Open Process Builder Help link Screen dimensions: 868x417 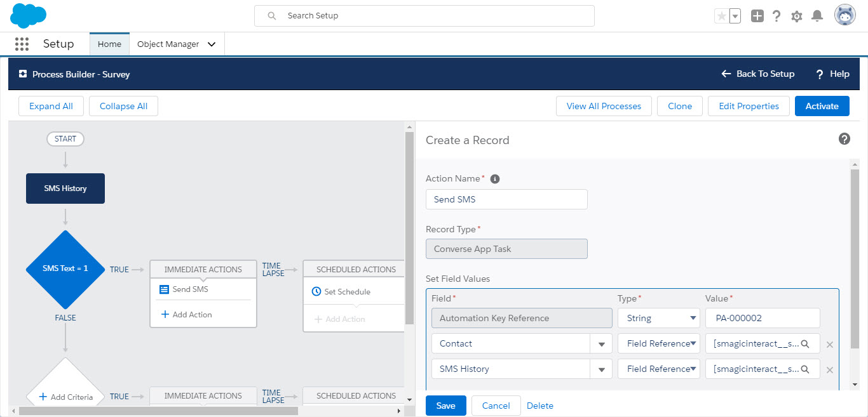[x=832, y=74]
